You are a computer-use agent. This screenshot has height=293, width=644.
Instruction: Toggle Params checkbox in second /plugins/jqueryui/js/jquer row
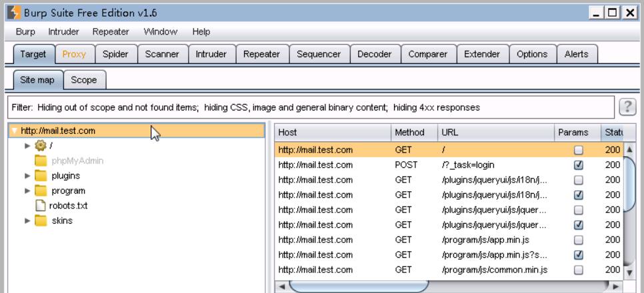(x=578, y=225)
